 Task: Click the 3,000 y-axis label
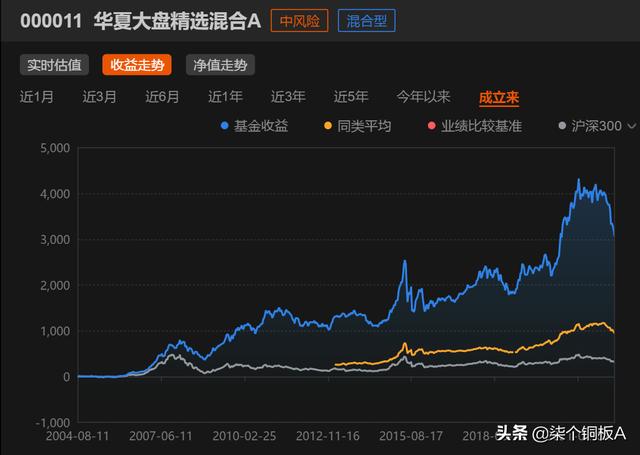click(55, 240)
